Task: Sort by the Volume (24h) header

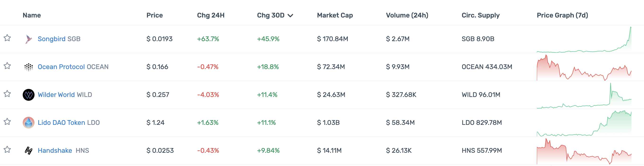Action: click(407, 15)
